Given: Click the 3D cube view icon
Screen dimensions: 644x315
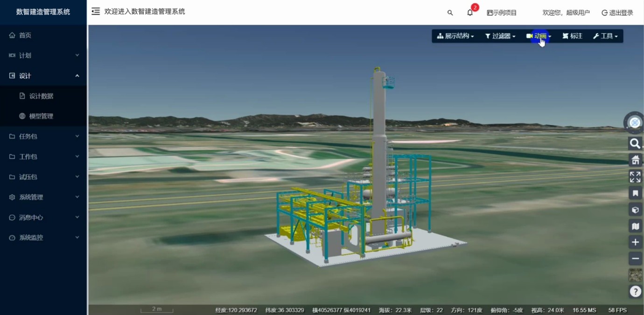Looking at the screenshot, I should (635, 210).
